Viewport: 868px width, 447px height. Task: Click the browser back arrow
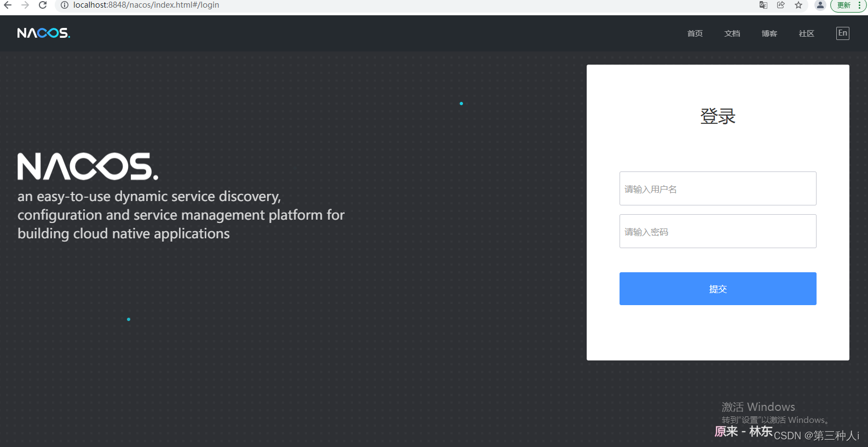pyautogui.click(x=8, y=5)
